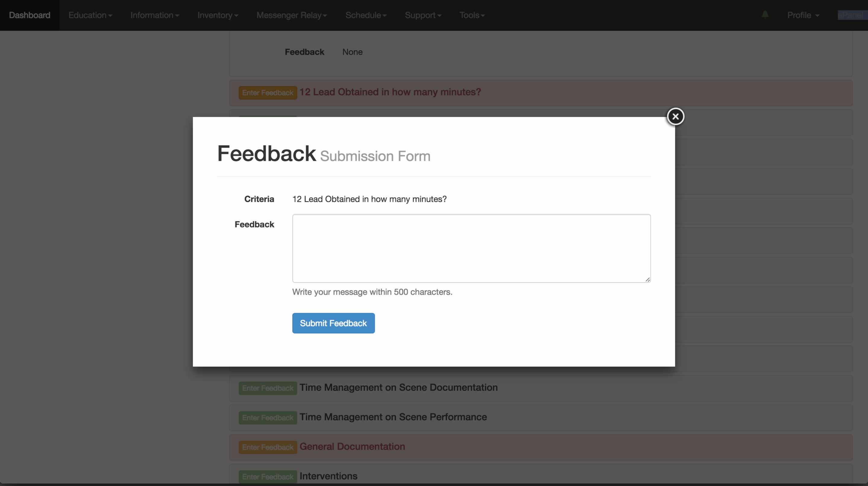
Task: Open the Profile dropdown menu
Action: tap(803, 15)
